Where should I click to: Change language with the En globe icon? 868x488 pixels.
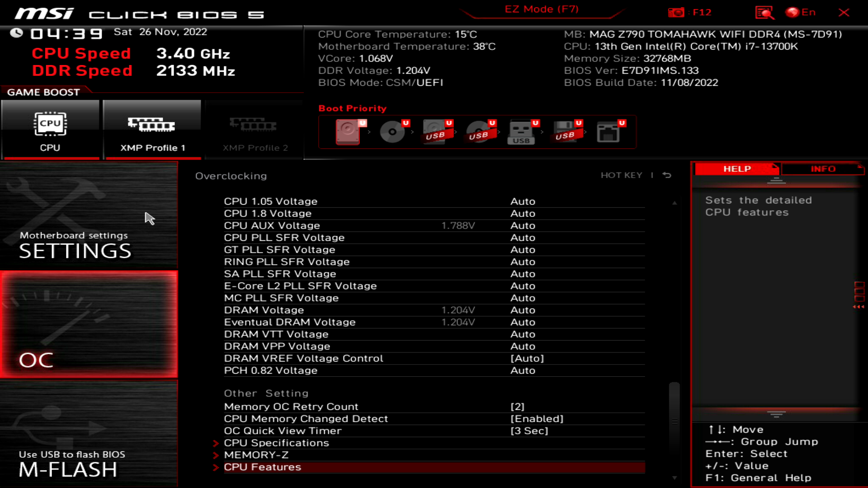801,12
